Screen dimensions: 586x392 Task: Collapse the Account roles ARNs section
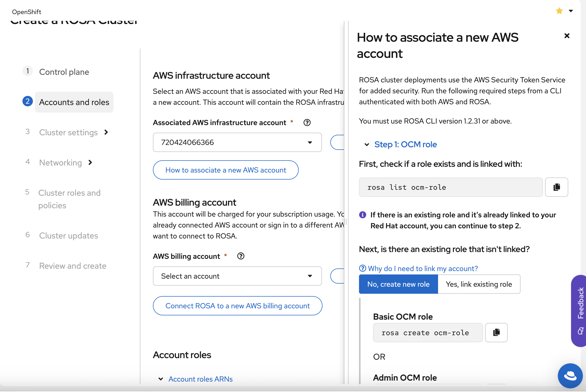200,379
